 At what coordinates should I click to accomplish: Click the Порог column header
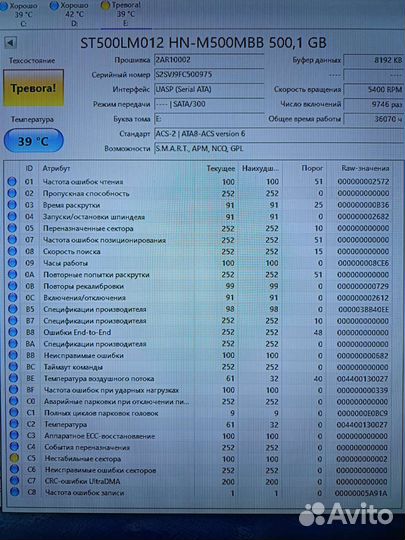click(312, 168)
